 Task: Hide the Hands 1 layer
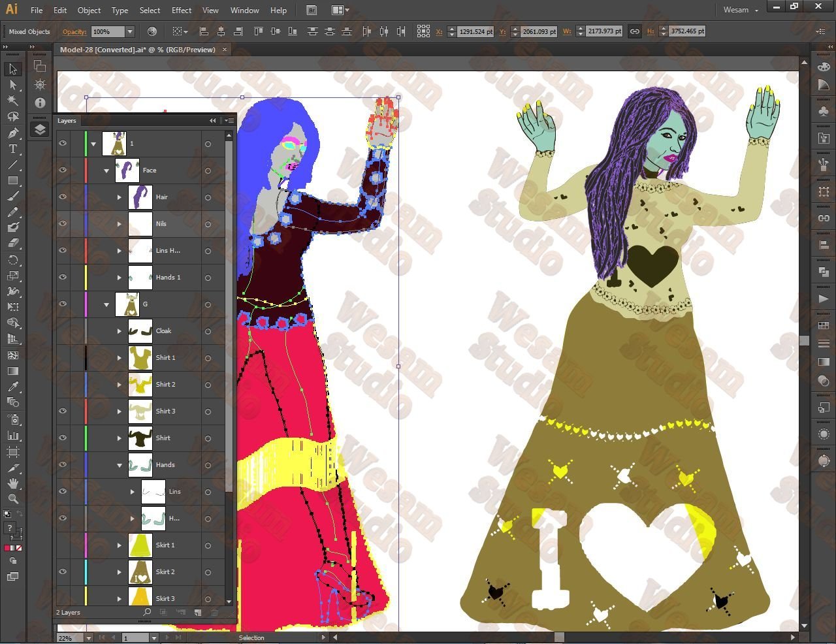(63, 277)
